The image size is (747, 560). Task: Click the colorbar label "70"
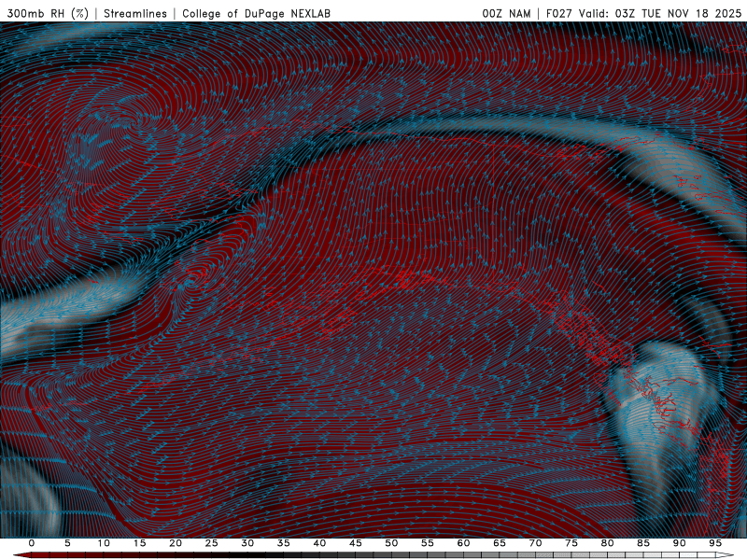click(x=535, y=543)
